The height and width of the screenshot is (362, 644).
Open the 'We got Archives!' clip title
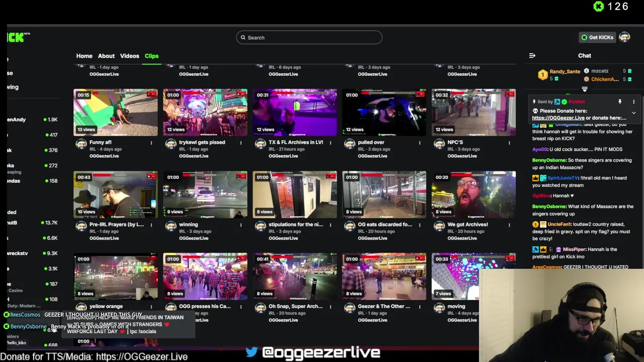point(467,224)
